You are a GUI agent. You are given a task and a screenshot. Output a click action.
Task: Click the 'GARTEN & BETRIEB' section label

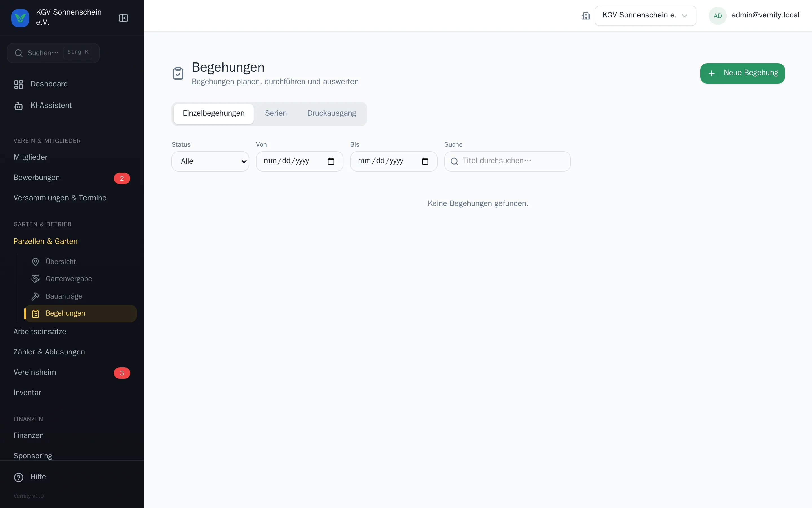pyautogui.click(x=43, y=224)
